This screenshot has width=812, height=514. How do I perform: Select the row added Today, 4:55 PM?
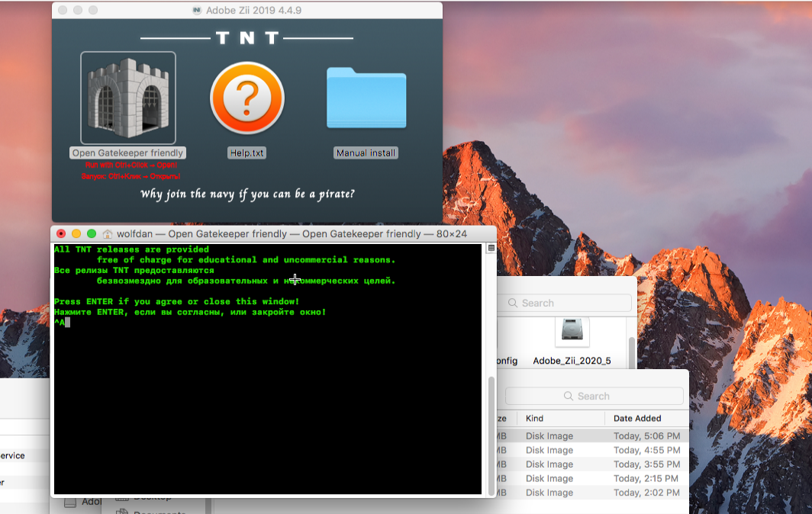593,450
